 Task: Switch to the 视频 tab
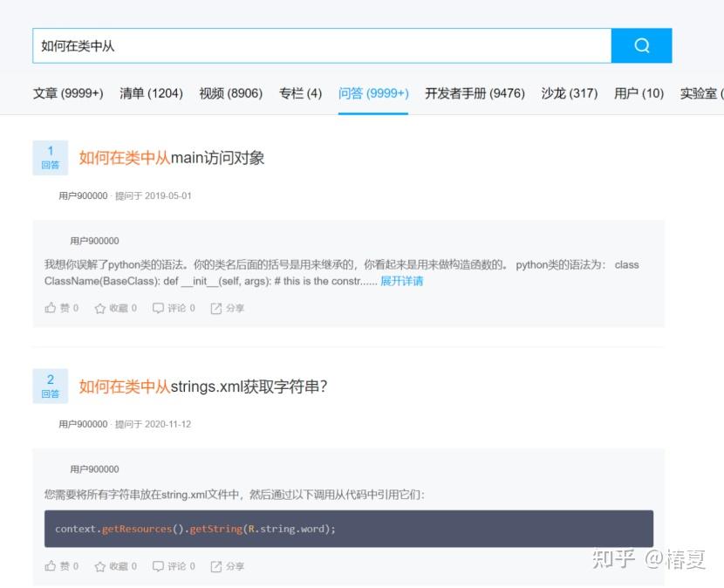pos(229,93)
